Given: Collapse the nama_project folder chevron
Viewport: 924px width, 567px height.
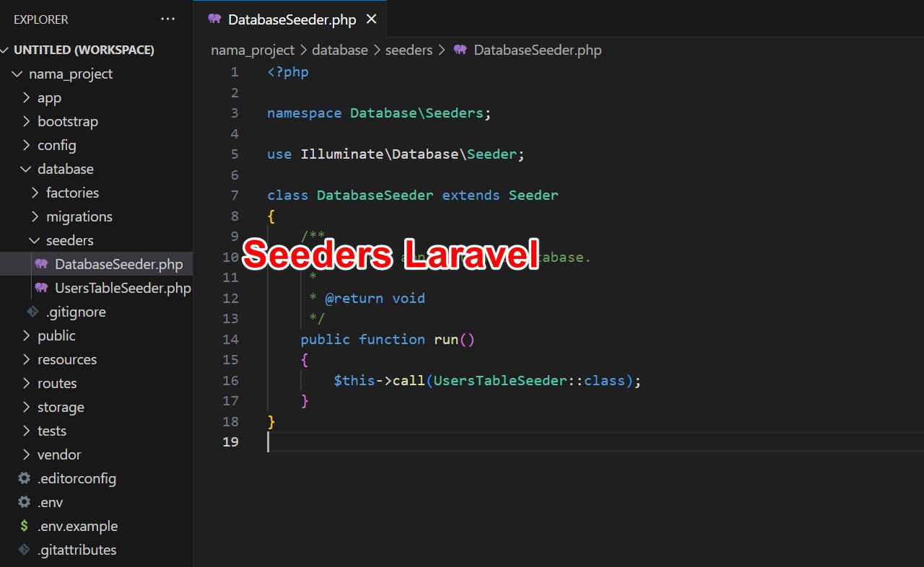Looking at the screenshot, I should [17, 74].
